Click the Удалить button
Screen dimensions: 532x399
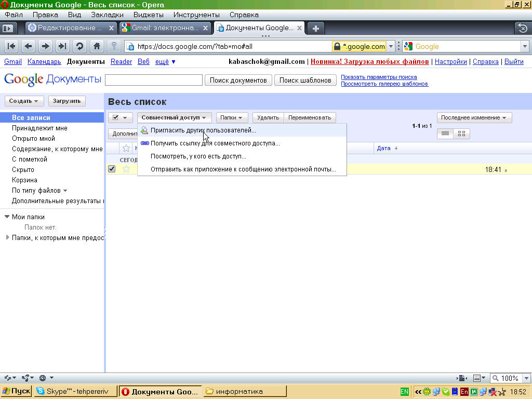pos(268,118)
